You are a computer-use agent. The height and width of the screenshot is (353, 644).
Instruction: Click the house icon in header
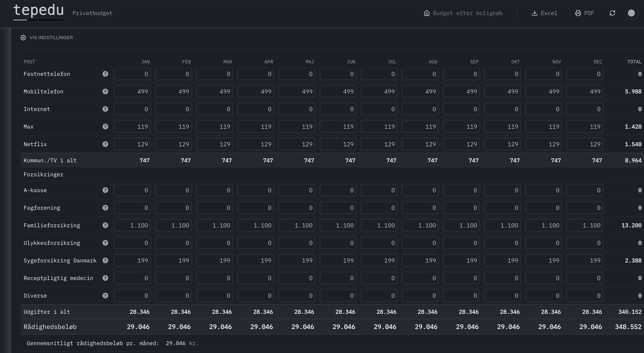[427, 13]
